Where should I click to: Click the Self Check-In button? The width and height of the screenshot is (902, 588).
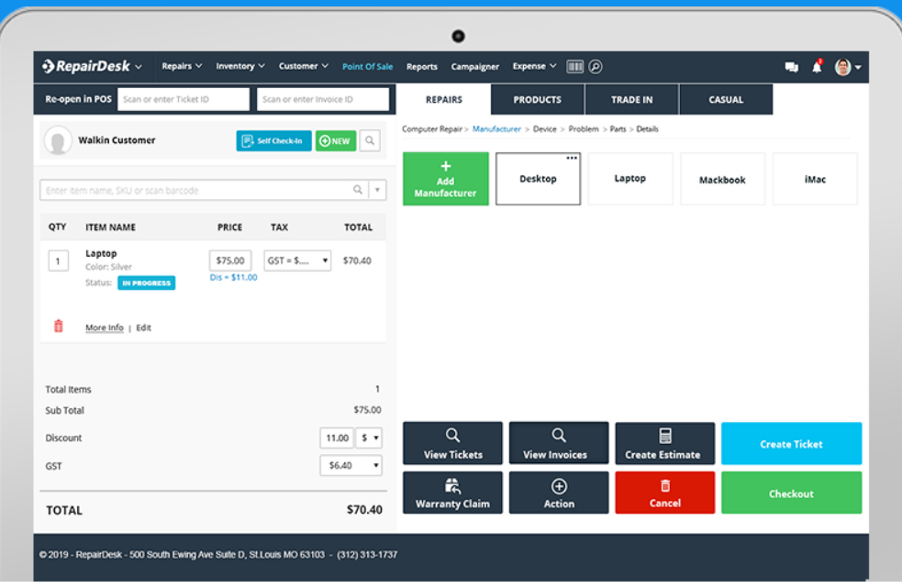[x=273, y=140]
